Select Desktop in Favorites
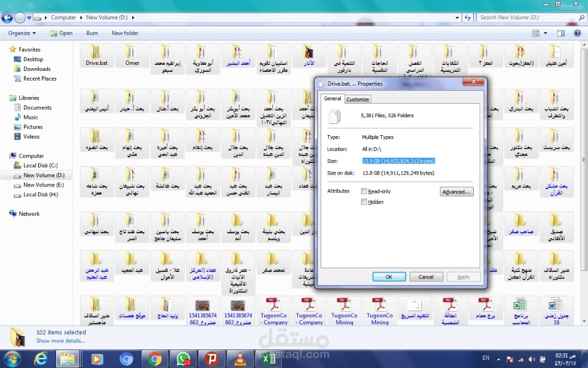The image size is (588, 368). (33, 59)
